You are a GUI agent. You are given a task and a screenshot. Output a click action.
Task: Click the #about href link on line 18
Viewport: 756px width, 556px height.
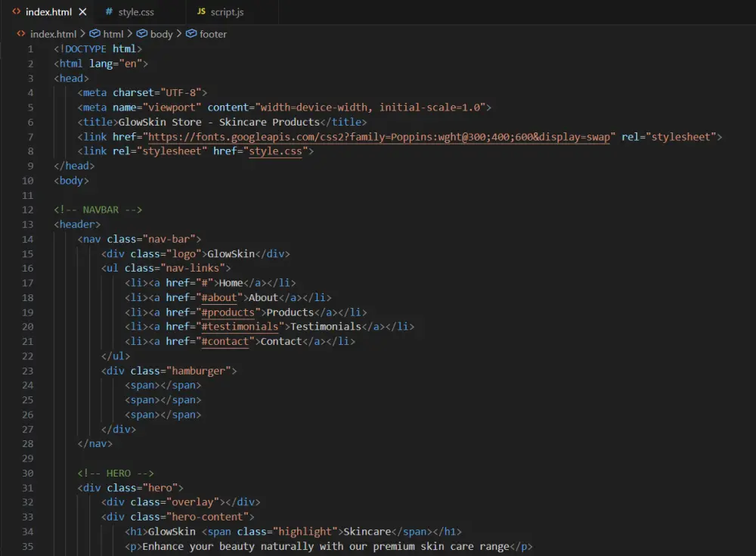(219, 297)
